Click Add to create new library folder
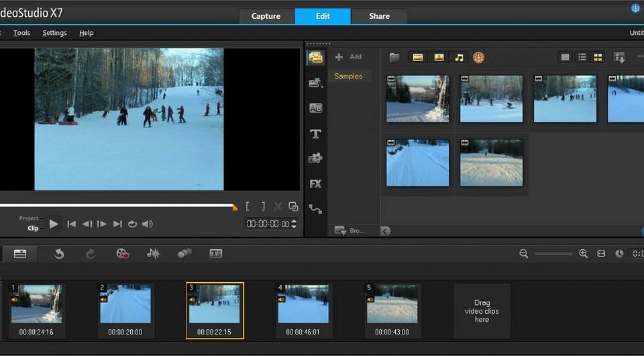Image resolution: width=644 pixels, height=356 pixels. (348, 56)
